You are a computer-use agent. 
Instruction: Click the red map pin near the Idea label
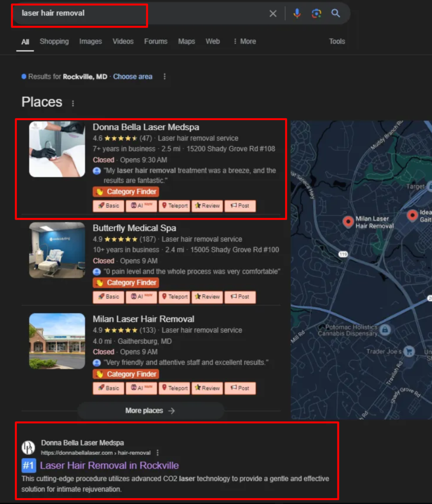pos(412,216)
